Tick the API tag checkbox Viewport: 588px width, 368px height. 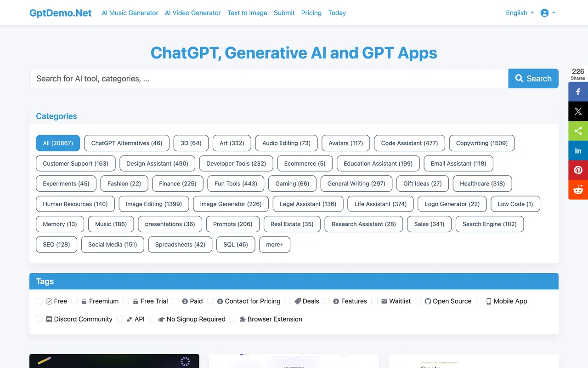point(119,319)
